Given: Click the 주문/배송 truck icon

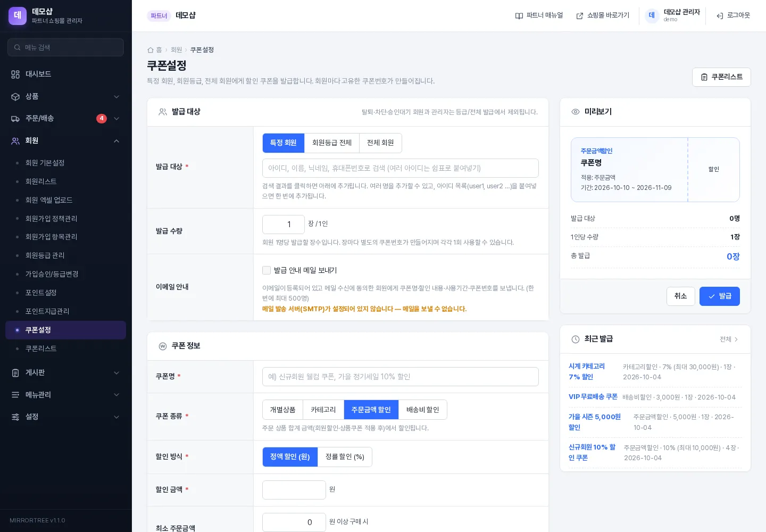Looking at the screenshot, I should pos(15,119).
